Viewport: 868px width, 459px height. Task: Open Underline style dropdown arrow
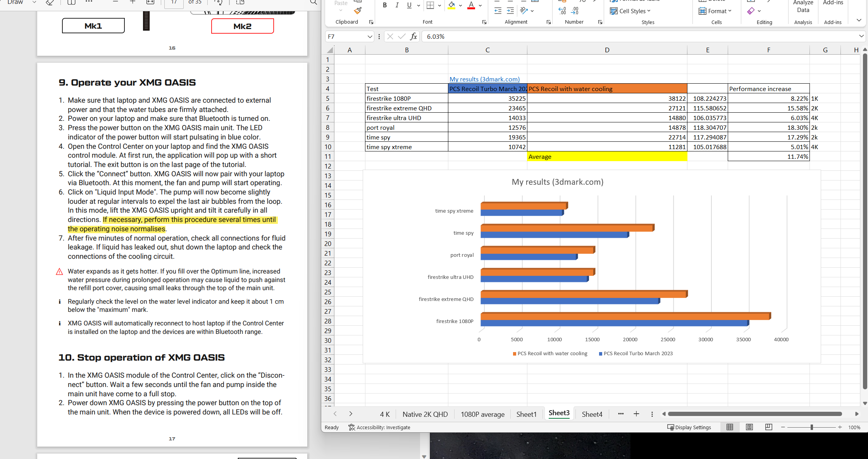point(418,5)
